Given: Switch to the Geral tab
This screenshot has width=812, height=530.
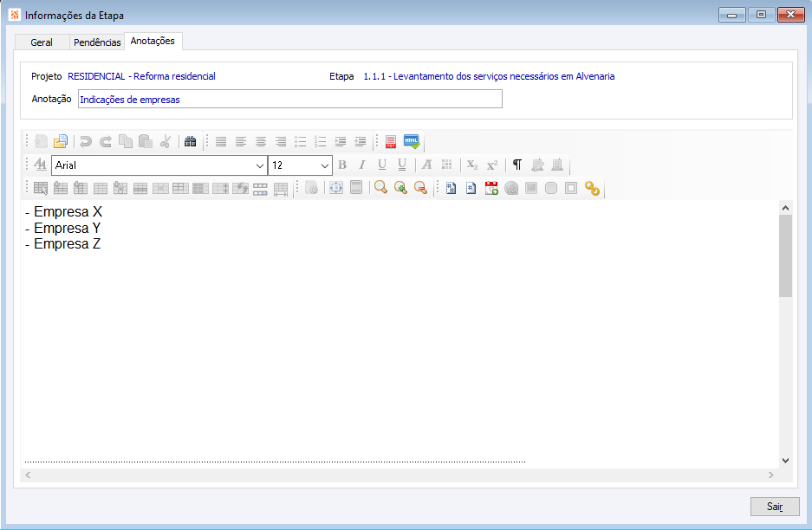Looking at the screenshot, I should (x=42, y=42).
